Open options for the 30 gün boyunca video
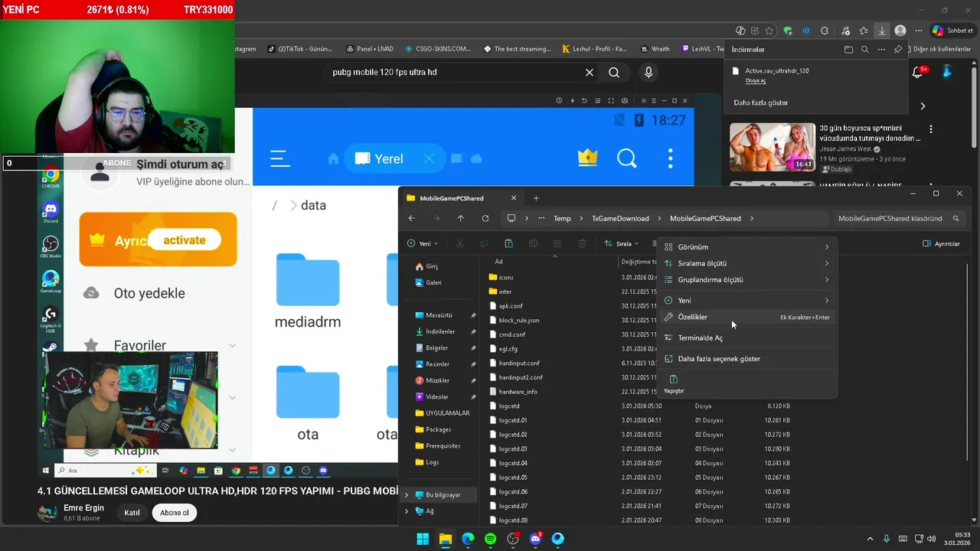 [931, 129]
